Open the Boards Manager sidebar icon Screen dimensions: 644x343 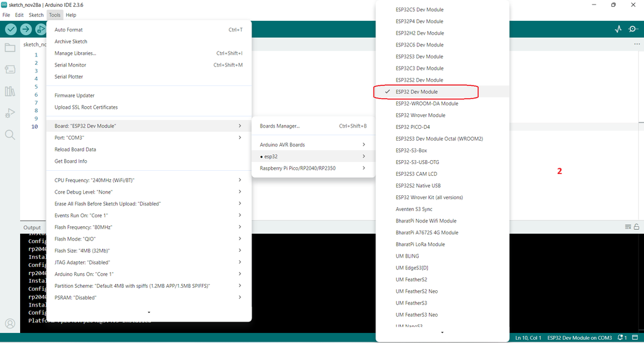10,69
